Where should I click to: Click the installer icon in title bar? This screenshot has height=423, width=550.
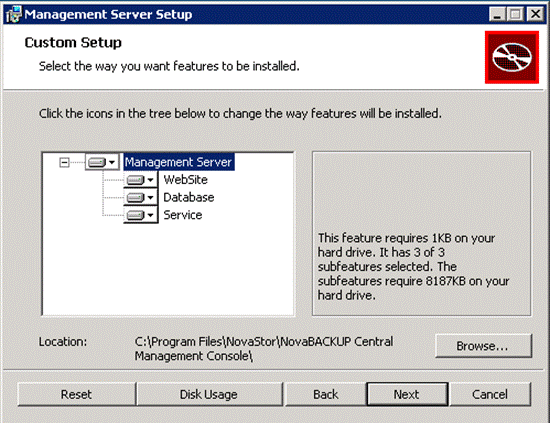click(14, 14)
